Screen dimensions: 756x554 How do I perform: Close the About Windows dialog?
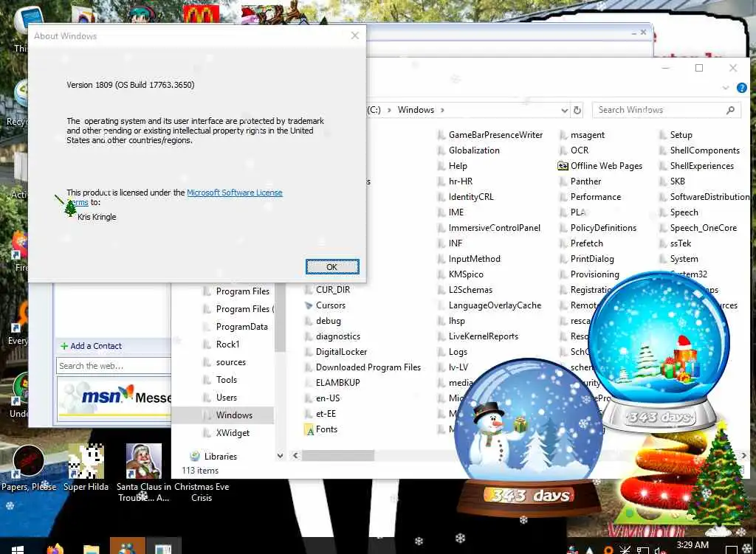(355, 35)
